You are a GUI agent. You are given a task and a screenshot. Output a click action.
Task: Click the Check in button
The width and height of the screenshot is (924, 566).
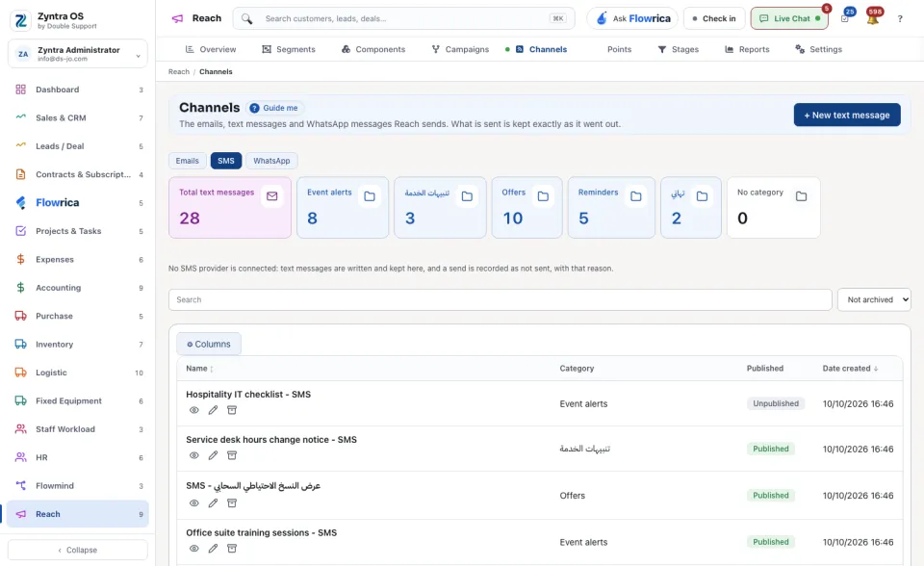click(714, 18)
